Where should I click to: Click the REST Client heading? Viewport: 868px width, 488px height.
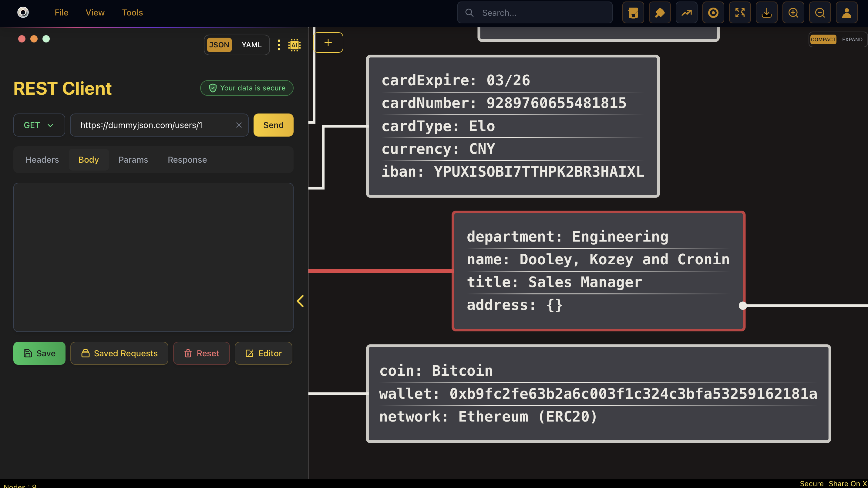[62, 88]
